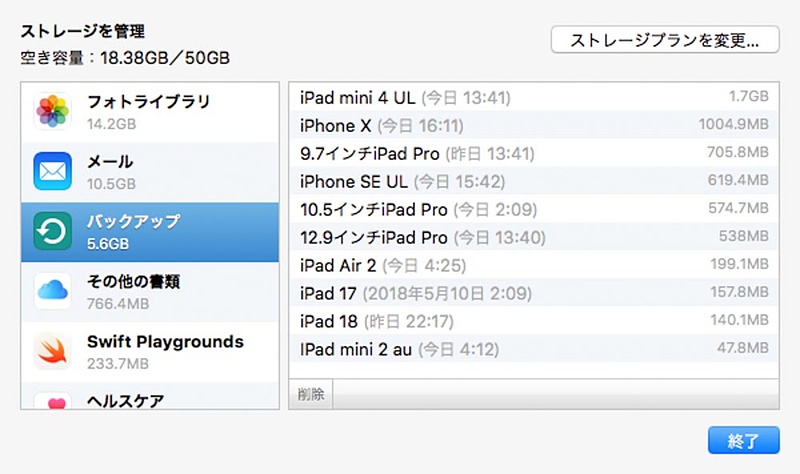Click the 538MB size value

[x=744, y=236]
